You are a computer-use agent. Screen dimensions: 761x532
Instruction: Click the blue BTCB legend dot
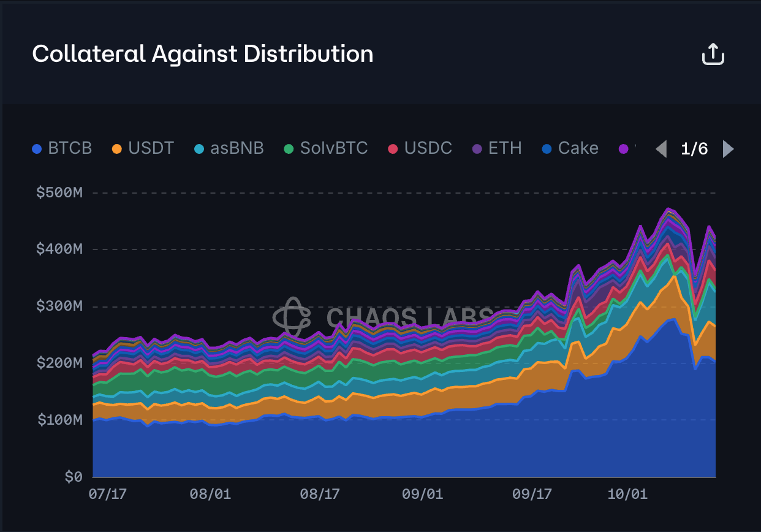point(37,149)
